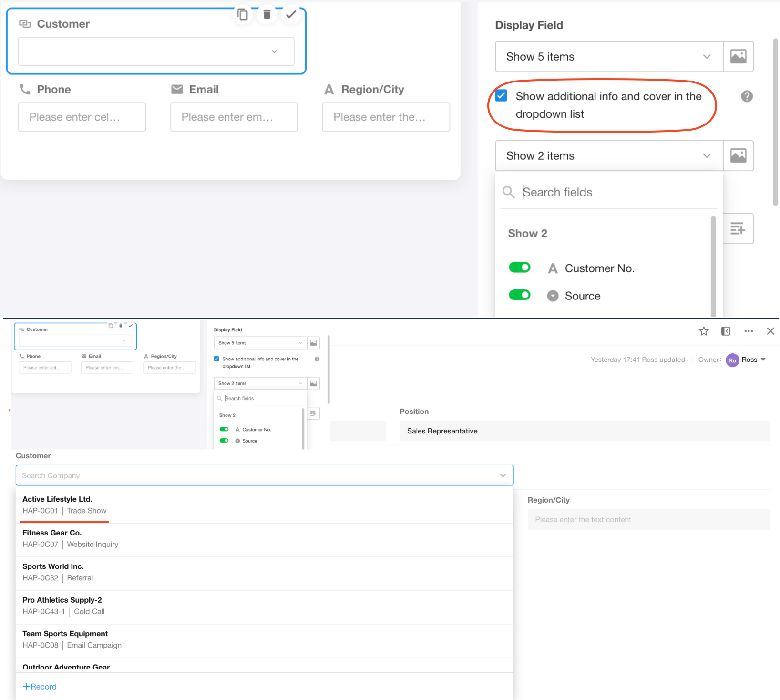This screenshot has height=700, width=780.
Task: Select Active Lifestyle Ltd. from the list
Action: tap(57, 499)
